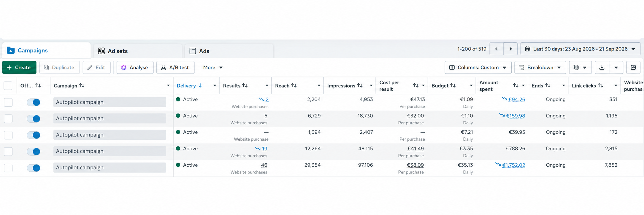The image size is (644, 215).
Task: Turn off campaign spending €788.26
Action: click(34, 152)
